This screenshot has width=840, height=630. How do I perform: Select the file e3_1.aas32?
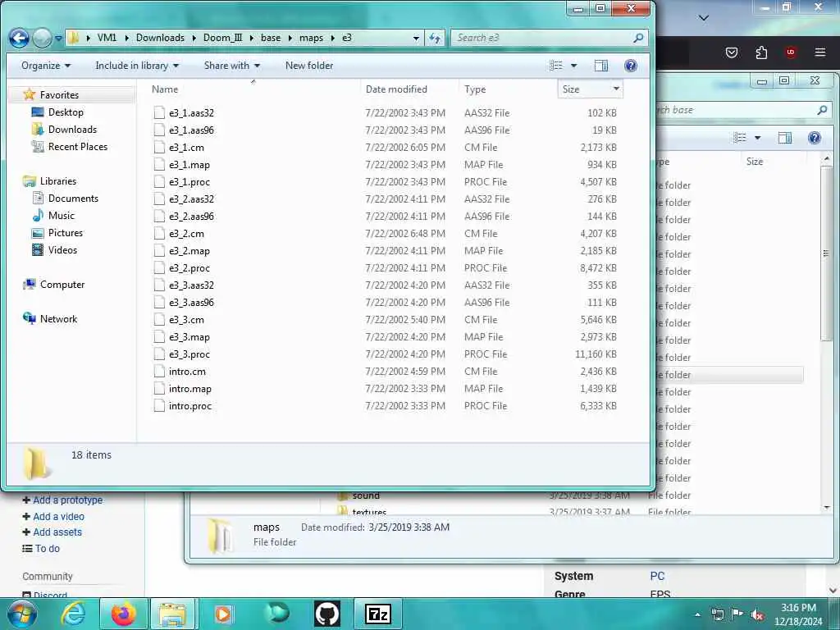pos(191,113)
